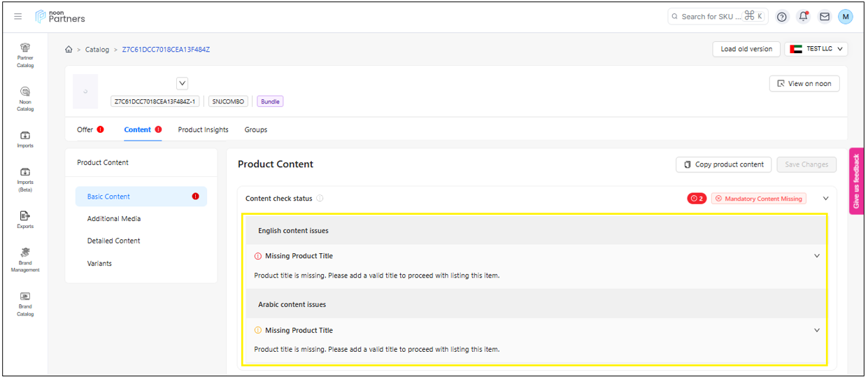868x377 pixels.
Task: Go to Imports (Beta) section
Action: pyautogui.click(x=25, y=179)
